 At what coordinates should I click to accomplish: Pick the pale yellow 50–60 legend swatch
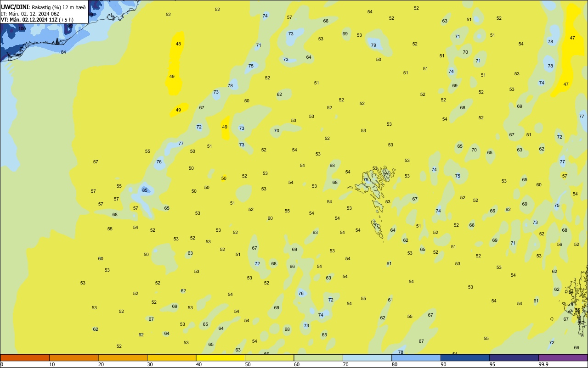click(269, 357)
